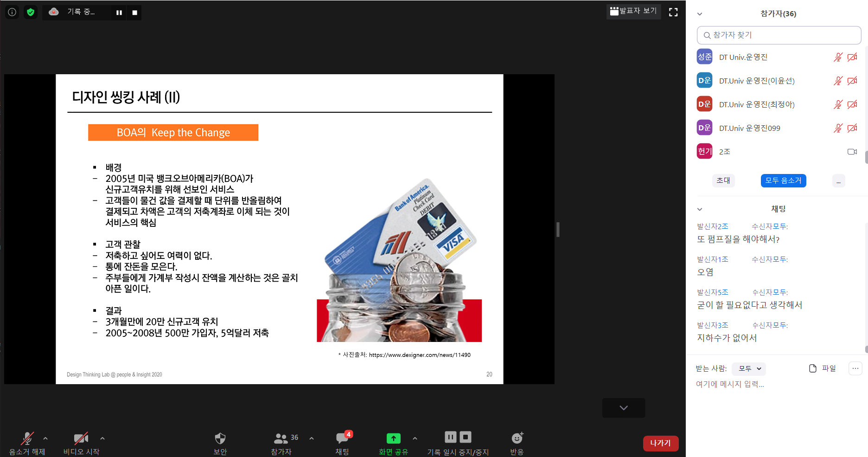Click the 화면 공유 share screen icon
The width and height of the screenshot is (868, 457).
393,438
